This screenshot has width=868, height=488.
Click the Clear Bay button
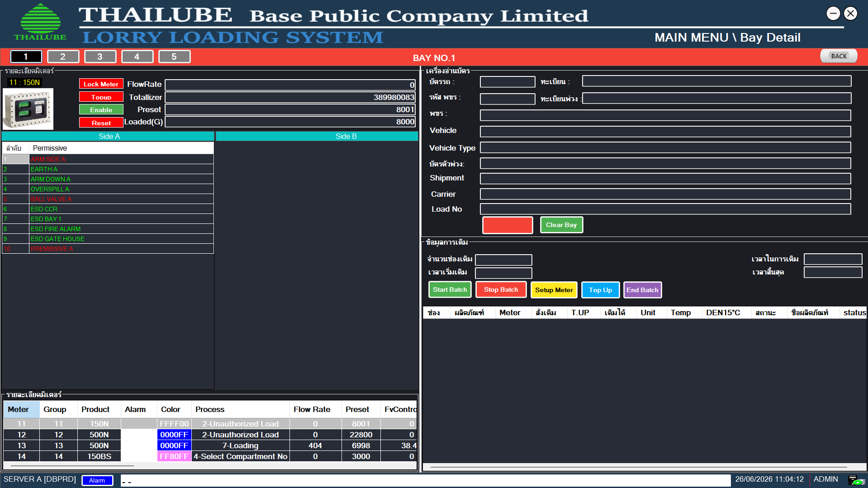point(561,225)
